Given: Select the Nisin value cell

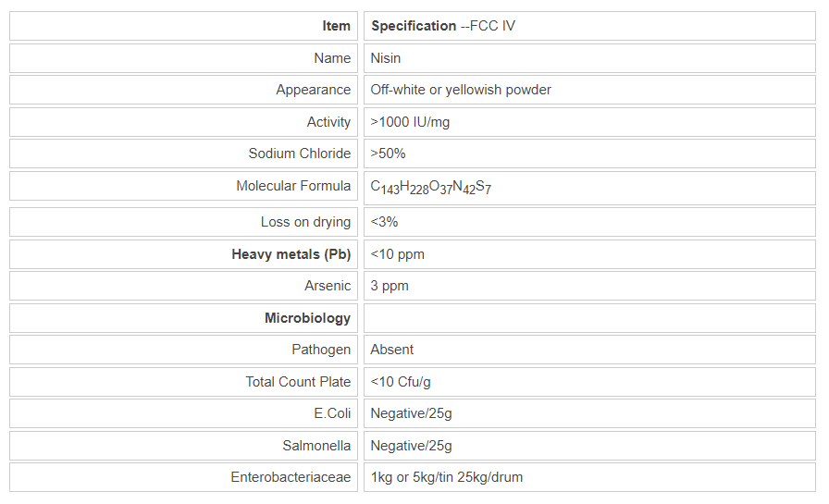Looking at the screenshot, I should (386, 58).
